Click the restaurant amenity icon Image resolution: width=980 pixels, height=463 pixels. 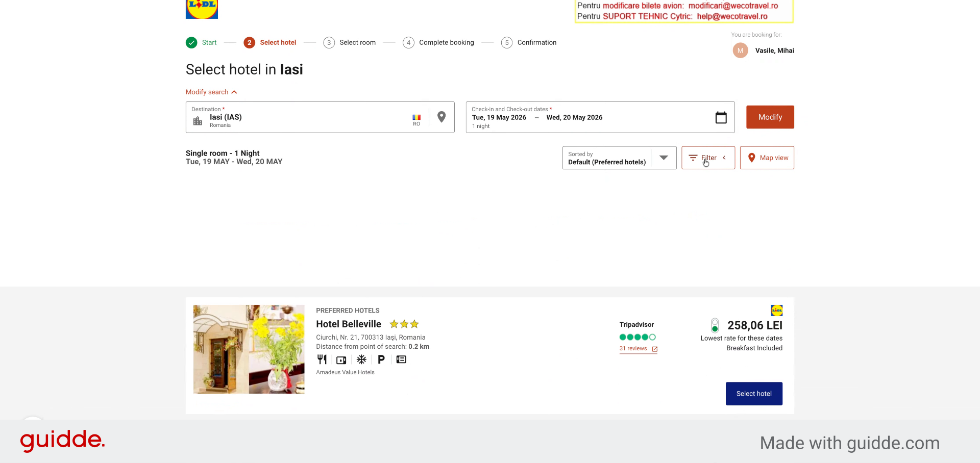pyautogui.click(x=322, y=359)
